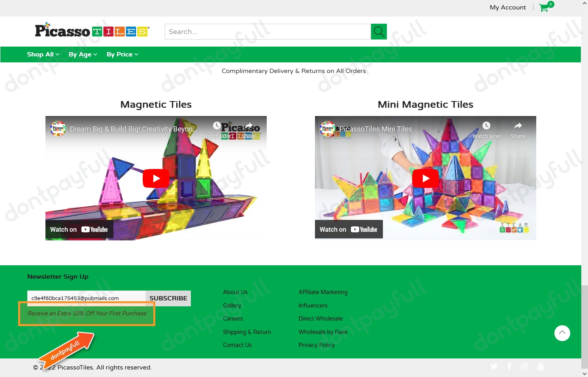Screen dimensions: 588x377
Task: Open the Twitter icon in the footer
Action: 494,366
